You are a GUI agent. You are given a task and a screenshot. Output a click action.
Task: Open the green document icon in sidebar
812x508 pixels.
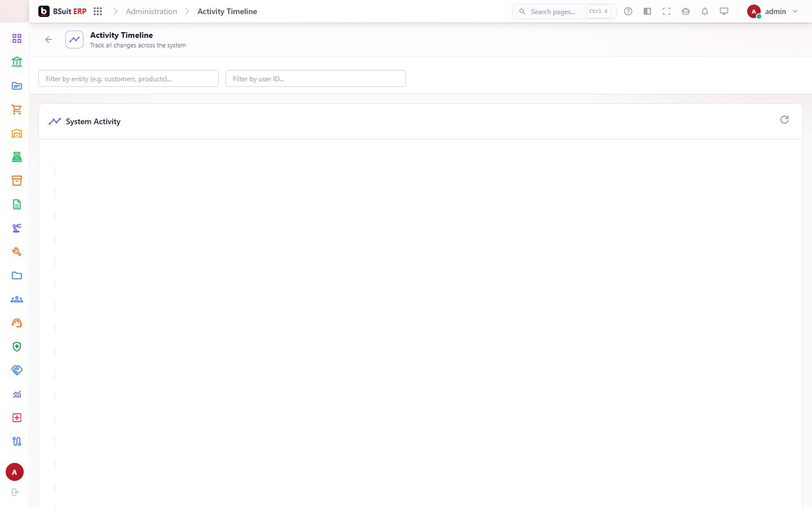(17, 204)
